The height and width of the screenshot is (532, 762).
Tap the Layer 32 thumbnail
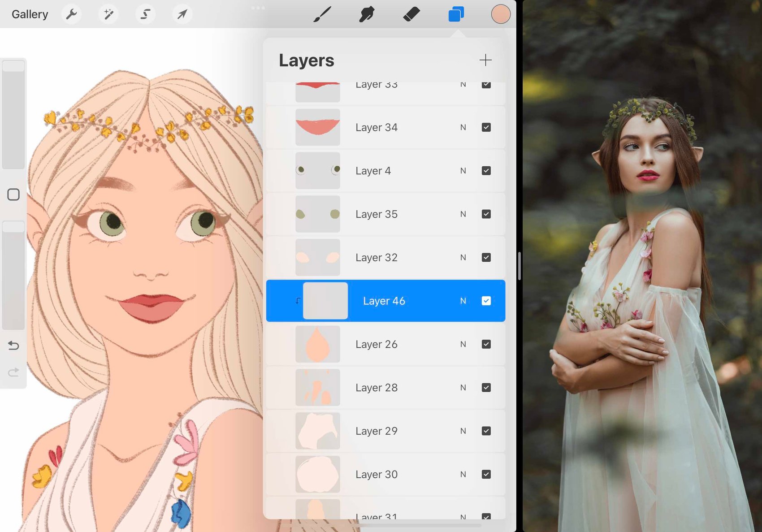[x=318, y=257]
